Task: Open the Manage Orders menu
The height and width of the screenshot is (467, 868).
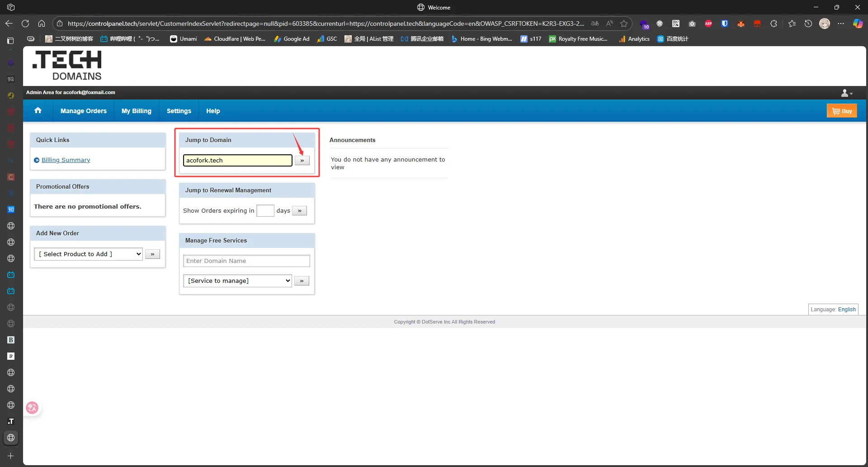Action: [x=84, y=111]
